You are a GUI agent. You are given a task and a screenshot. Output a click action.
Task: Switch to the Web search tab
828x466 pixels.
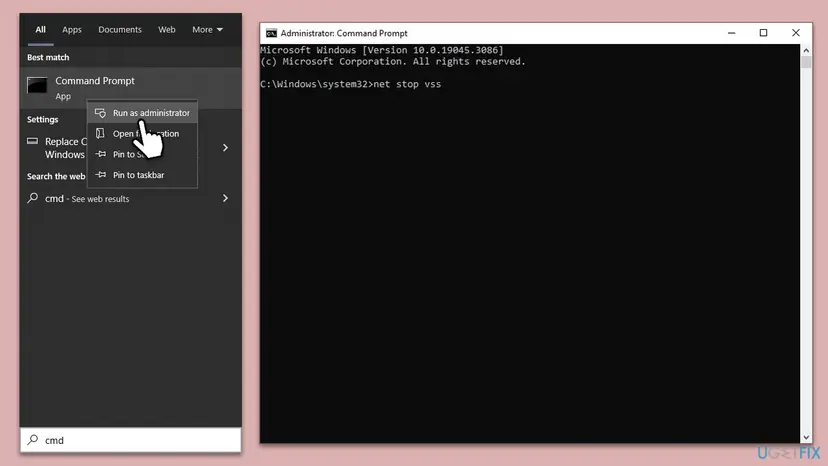pos(167,30)
